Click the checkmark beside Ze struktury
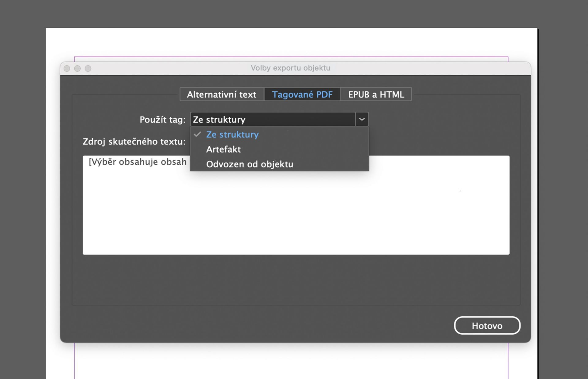The height and width of the screenshot is (379, 588). [x=198, y=134]
